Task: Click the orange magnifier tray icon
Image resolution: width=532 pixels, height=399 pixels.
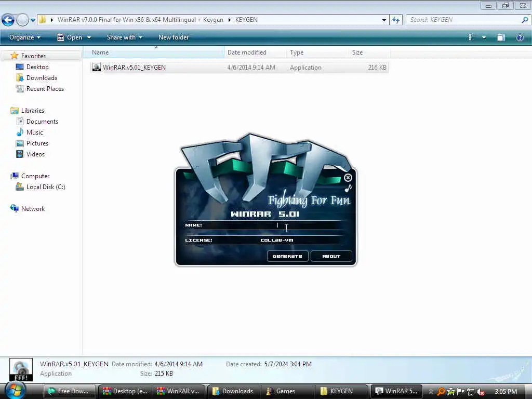Action: pyautogui.click(x=441, y=392)
